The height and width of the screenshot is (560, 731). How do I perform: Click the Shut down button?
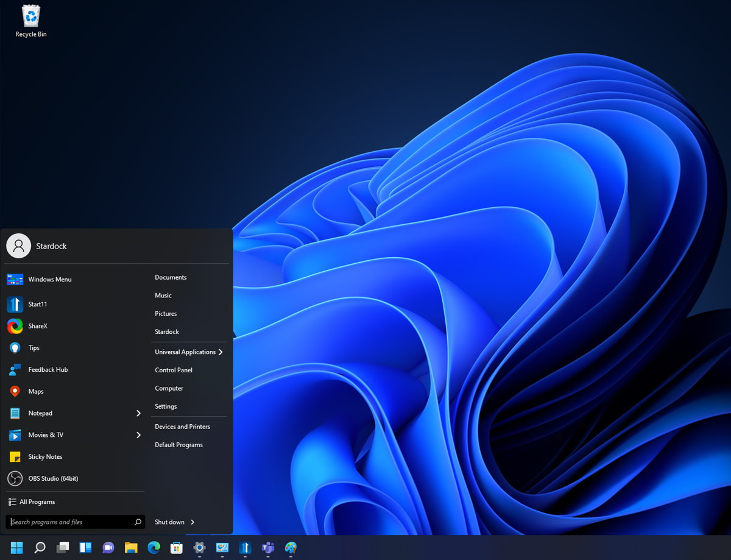click(x=169, y=522)
